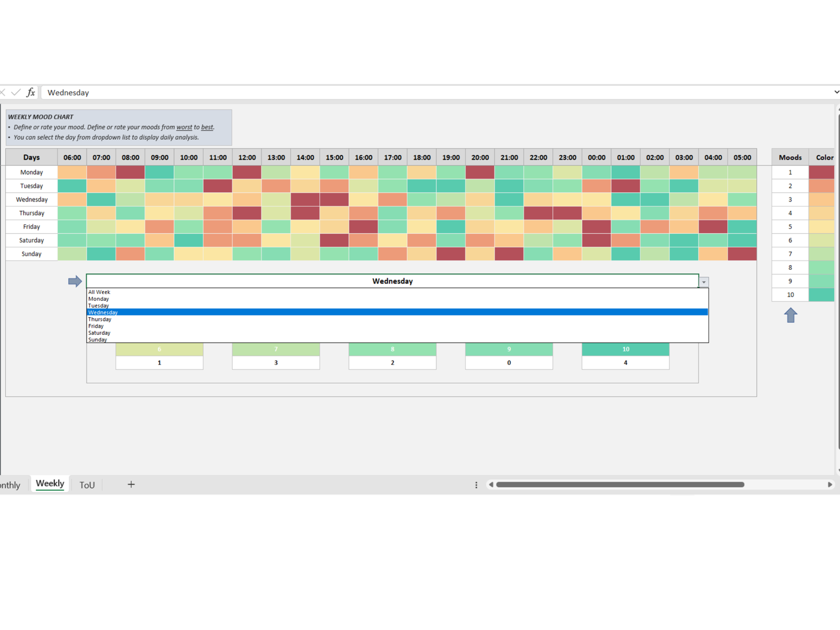Click the three-dot tab bar handle

[x=476, y=485]
